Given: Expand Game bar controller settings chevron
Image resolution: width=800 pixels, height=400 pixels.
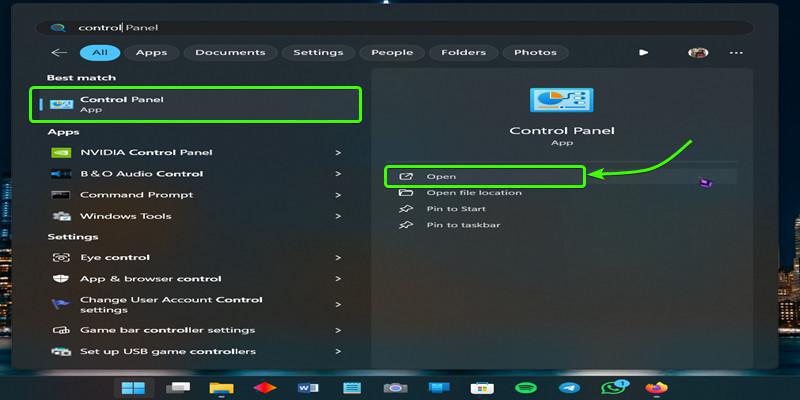Looking at the screenshot, I should tap(338, 330).
